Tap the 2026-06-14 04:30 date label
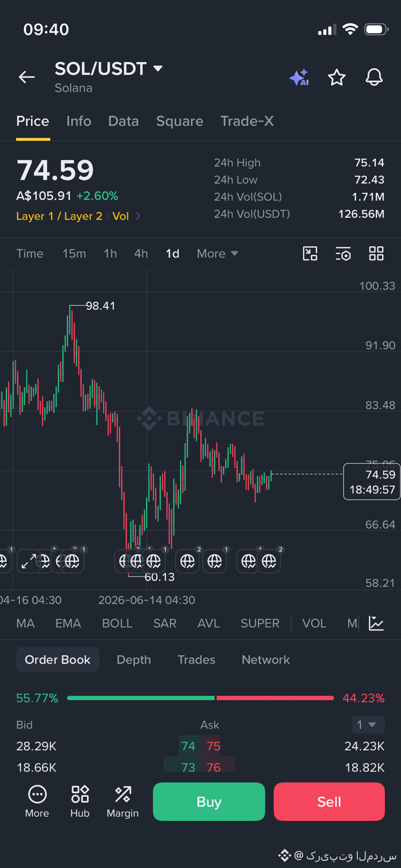The width and height of the screenshot is (401, 868). coord(147,600)
